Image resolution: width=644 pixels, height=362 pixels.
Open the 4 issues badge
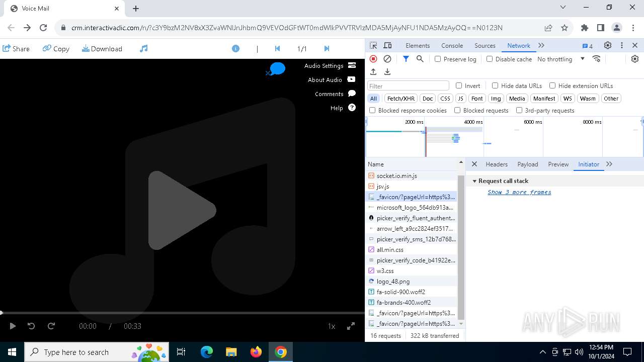pos(588,46)
